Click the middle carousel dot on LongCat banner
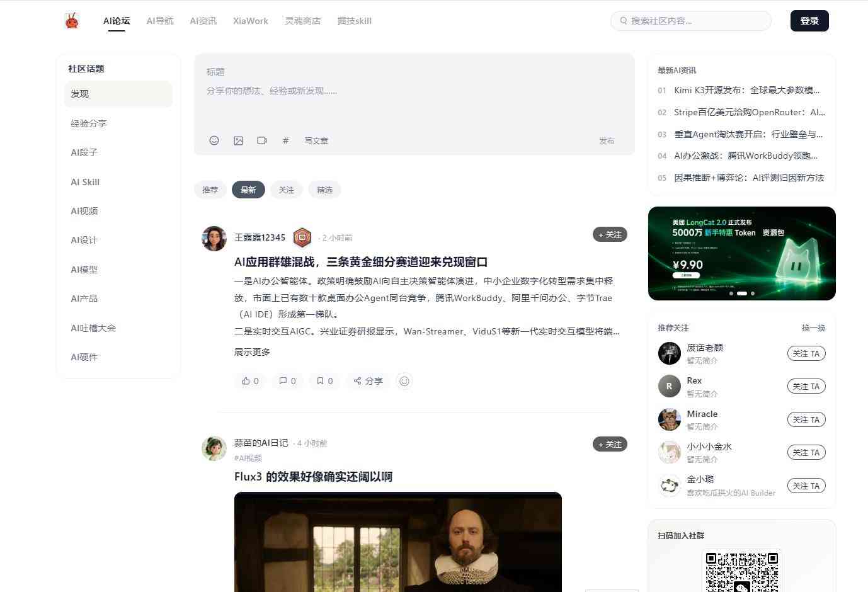This screenshot has height=592, width=868. point(742,293)
